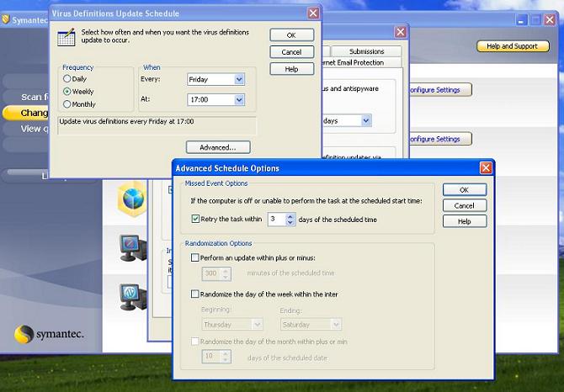Viewport: 564px width, 392px height.
Task: Click the computer icon with blue screen
Action: click(x=133, y=296)
